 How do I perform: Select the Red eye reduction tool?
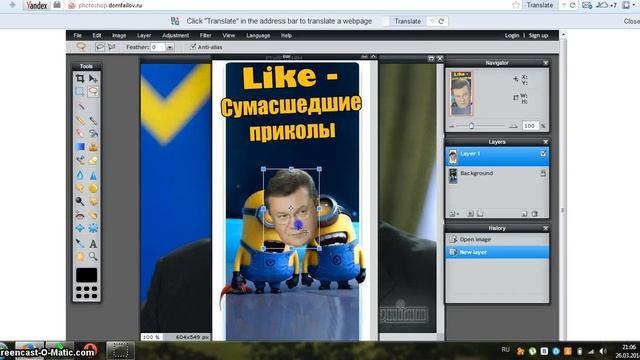pos(80,215)
